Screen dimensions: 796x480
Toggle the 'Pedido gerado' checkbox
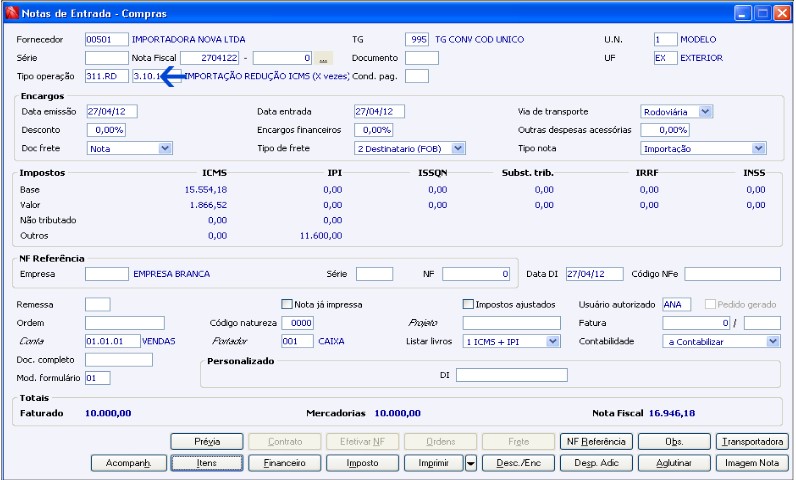click(711, 304)
